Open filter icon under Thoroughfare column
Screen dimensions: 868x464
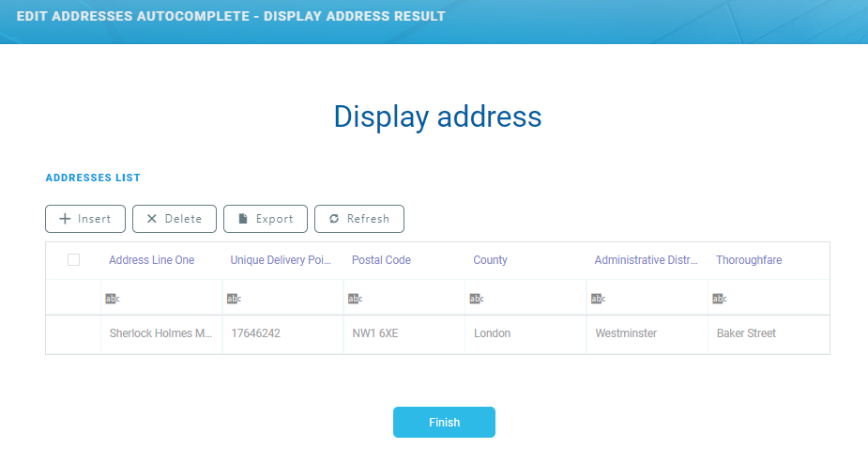(719, 299)
